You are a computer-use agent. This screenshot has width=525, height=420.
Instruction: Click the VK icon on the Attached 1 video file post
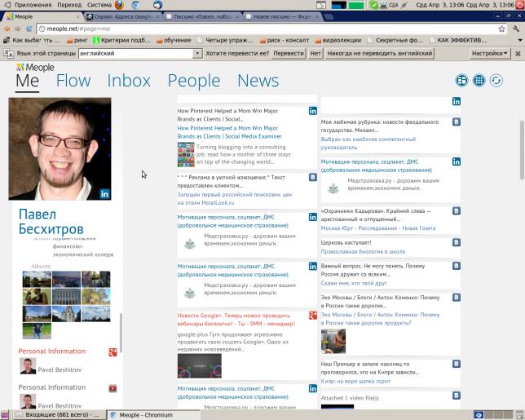point(457,396)
